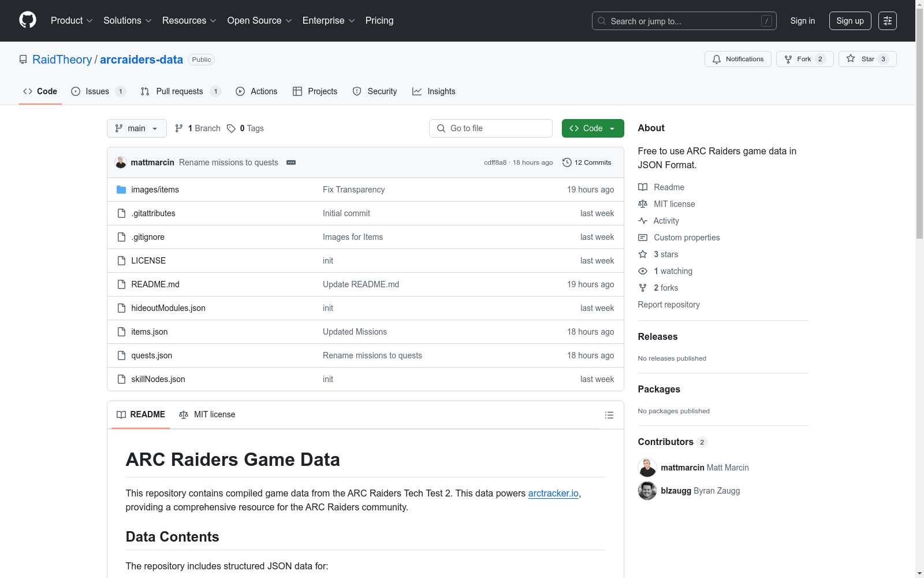
Task: View the MIT license in About
Action: [x=674, y=204]
